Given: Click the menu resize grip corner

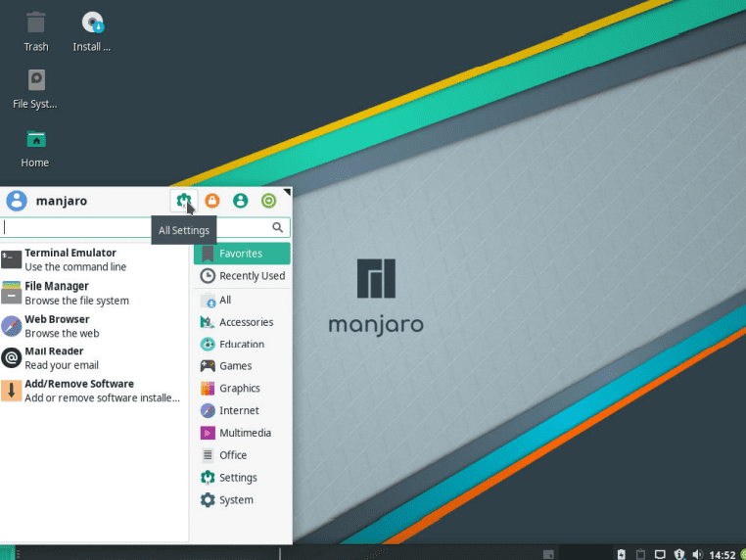Looking at the screenshot, I should [x=287, y=192].
